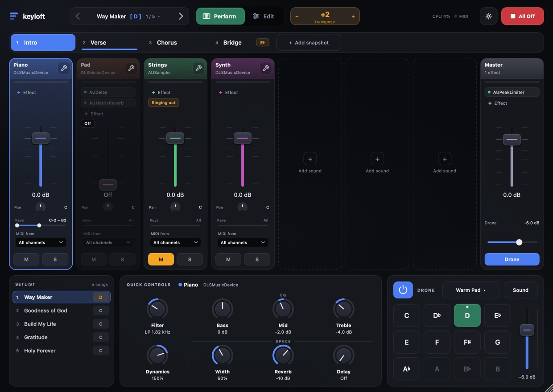Click the Piano pan knob

pyautogui.click(x=41, y=207)
